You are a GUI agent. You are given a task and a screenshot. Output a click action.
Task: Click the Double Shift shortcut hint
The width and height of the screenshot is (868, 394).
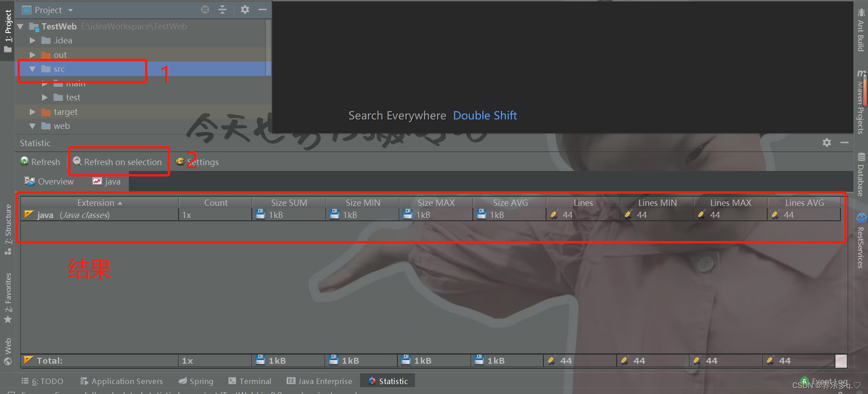click(x=485, y=115)
